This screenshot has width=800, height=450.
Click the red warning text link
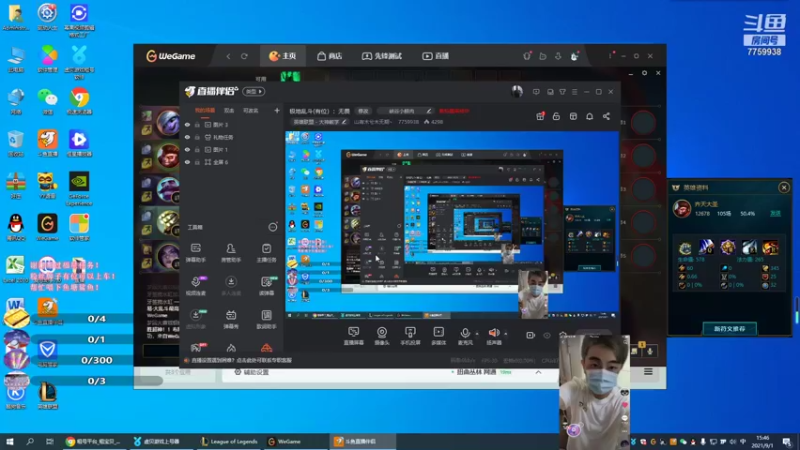pos(454,111)
